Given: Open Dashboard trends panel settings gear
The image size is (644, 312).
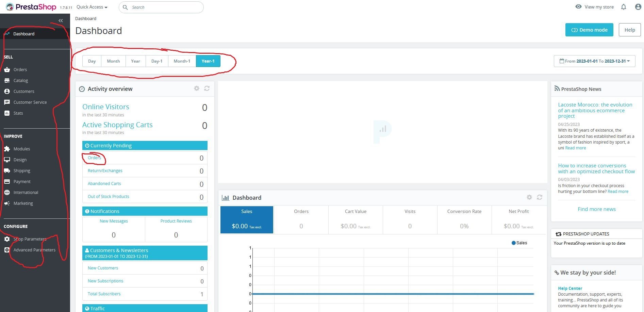Looking at the screenshot, I should point(529,197).
